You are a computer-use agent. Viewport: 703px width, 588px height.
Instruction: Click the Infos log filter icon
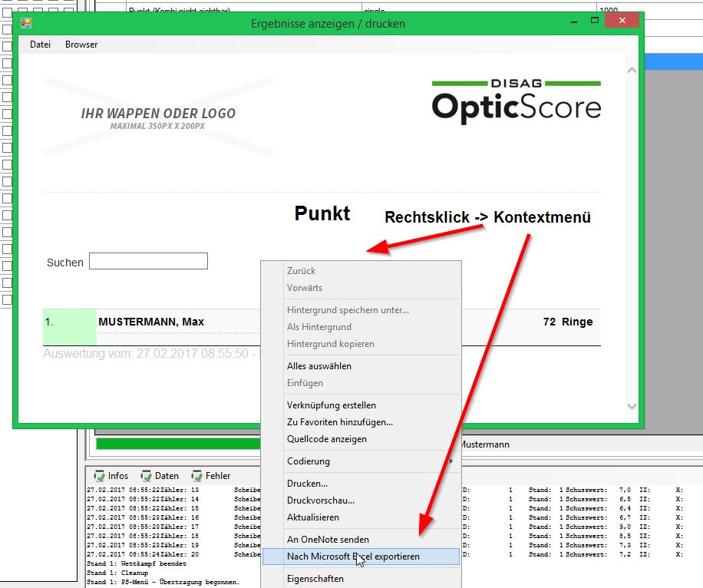tap(99, 476)
